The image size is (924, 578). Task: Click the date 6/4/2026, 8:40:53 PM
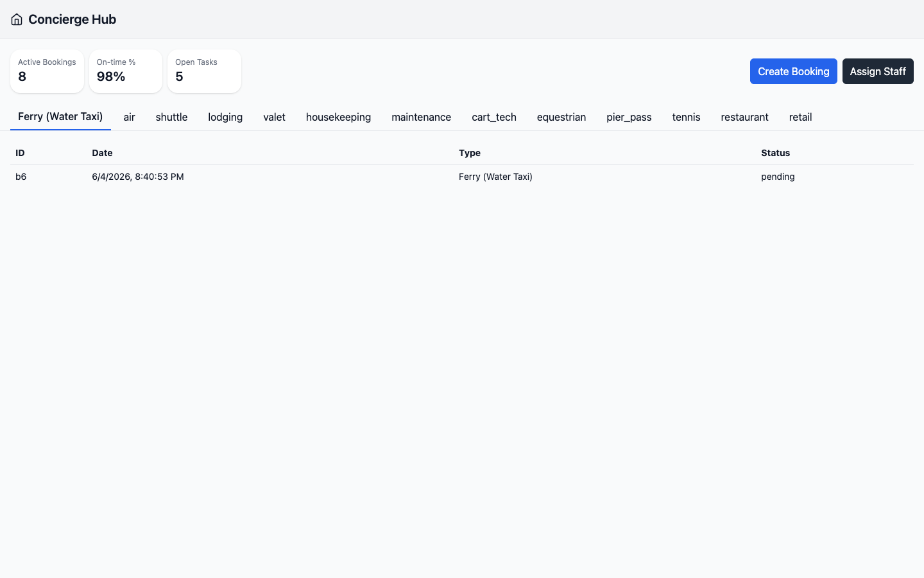(x=138, y=177)
